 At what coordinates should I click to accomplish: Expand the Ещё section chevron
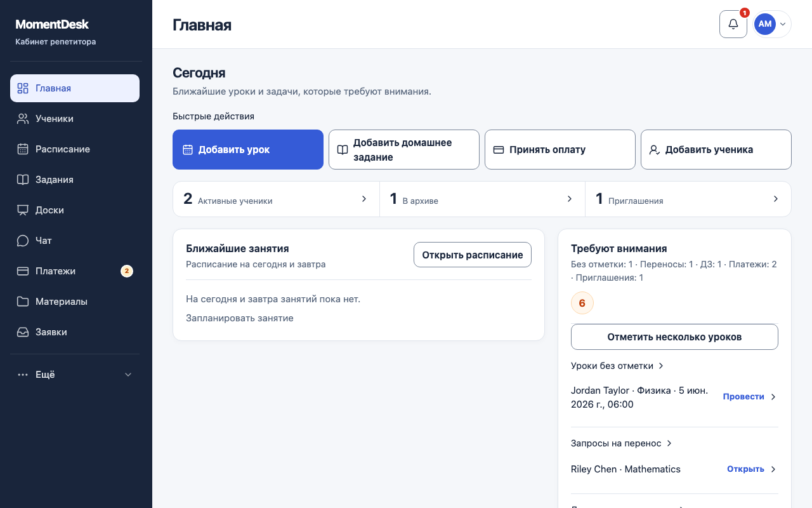128,375
